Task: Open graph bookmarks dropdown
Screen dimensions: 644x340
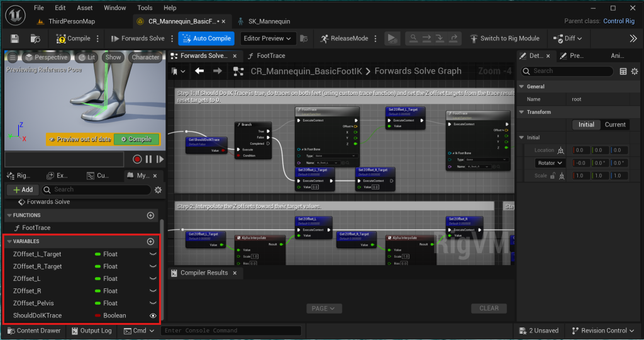Action: click(x=178, y=72)
